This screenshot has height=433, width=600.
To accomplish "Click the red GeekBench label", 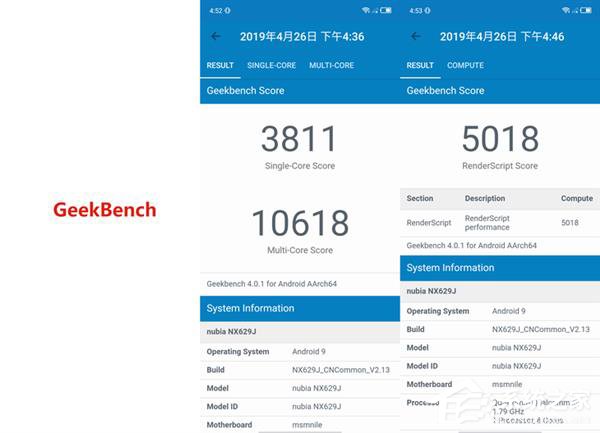I will point(104,210).
